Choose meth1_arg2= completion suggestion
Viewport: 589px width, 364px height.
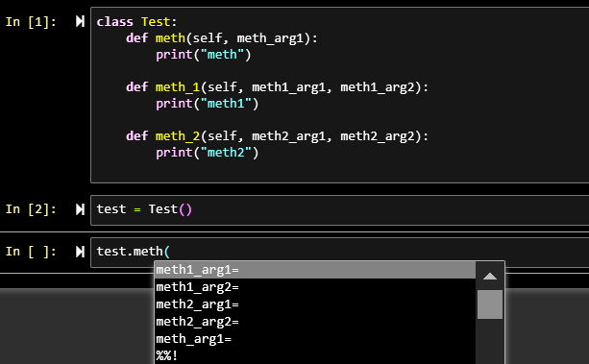click(x=315, y=287)
